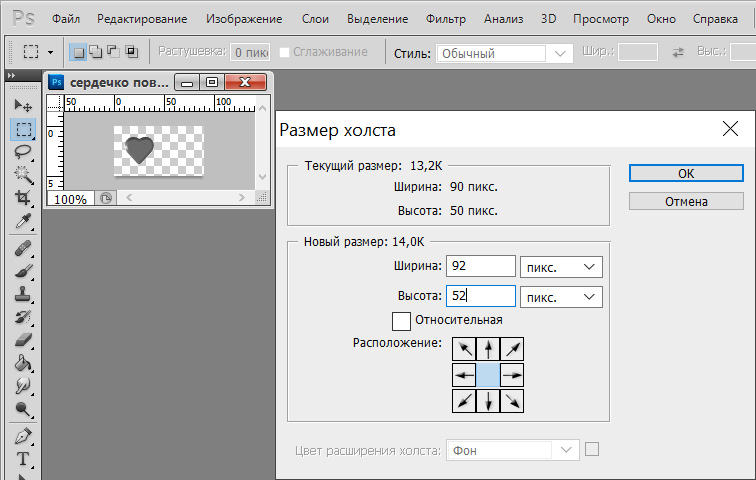This screenshot has width=756, height=480.
Task: Open the Окно menu
Action: [661, 19]
